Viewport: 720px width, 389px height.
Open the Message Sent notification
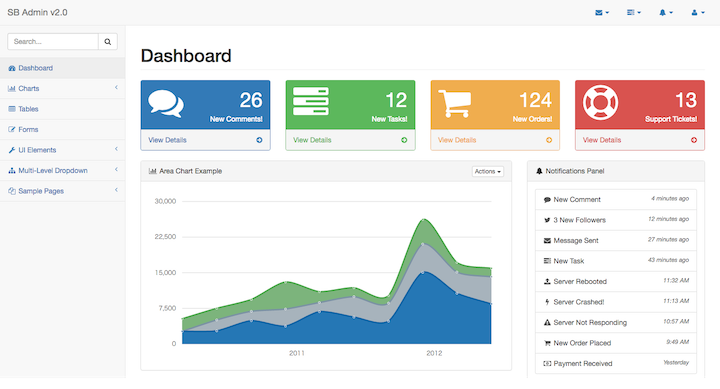616,241
